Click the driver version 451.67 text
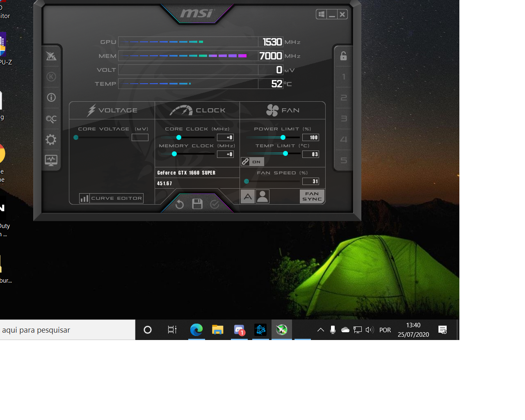Screen dimensions: 525x420 click(x=164, y=183)
